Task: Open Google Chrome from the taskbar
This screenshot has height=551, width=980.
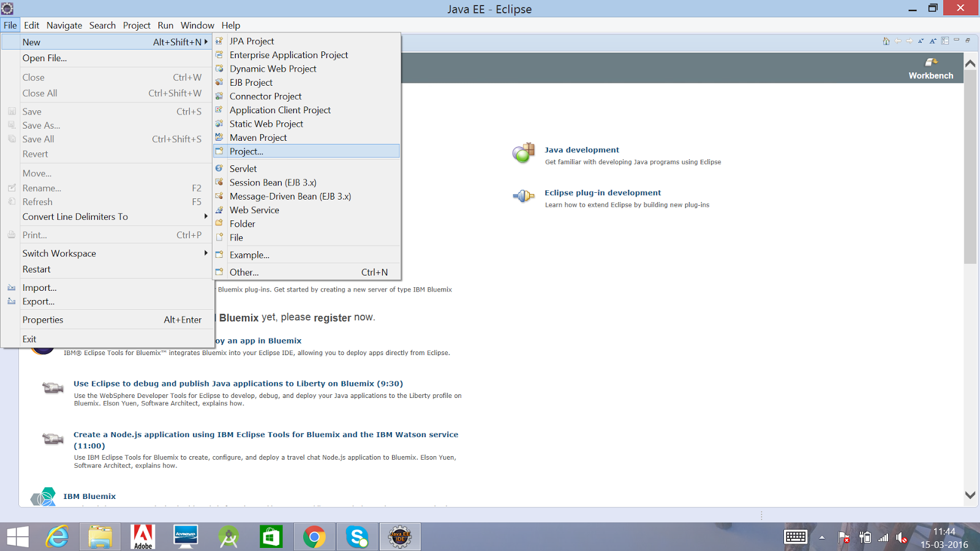Action: 314,537
